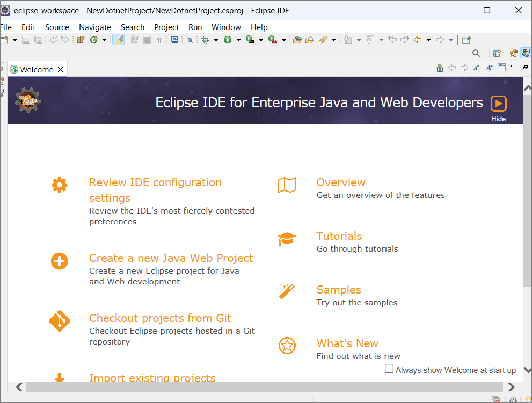Click the New Java Class icon
The width and height of the screenshot is (532, 403).
point(93,40)
